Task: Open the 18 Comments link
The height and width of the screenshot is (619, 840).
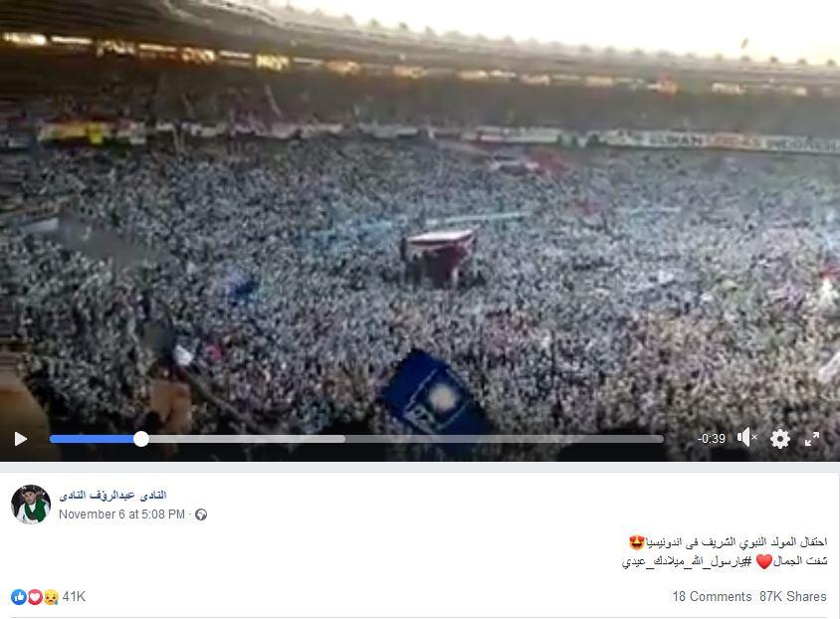Action: 712,596
